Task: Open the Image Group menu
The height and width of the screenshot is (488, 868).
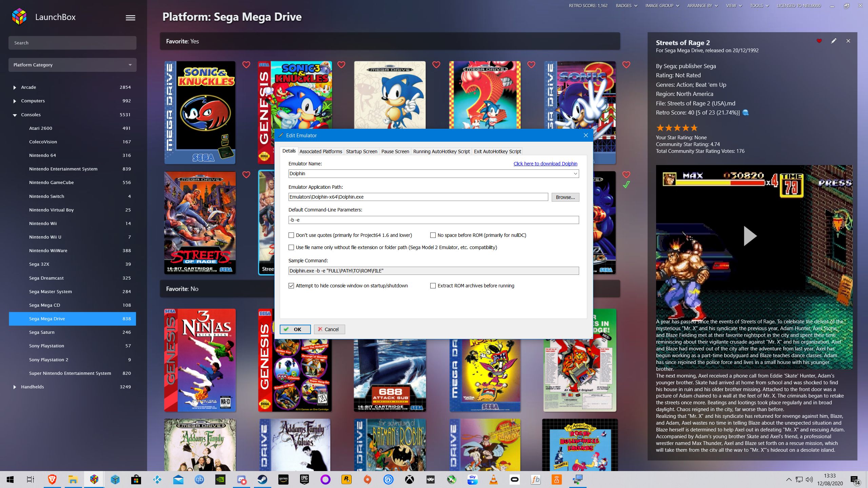Action: click(x=662, y=6)
